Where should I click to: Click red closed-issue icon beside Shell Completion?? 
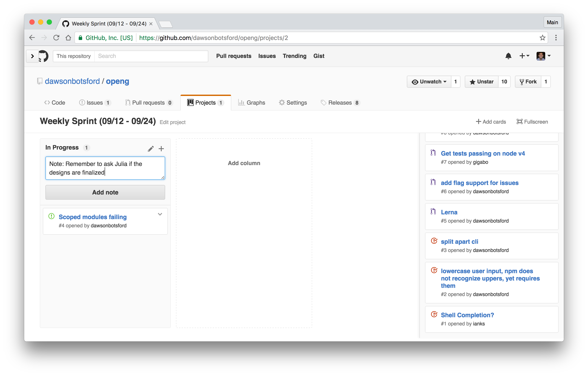434,314
